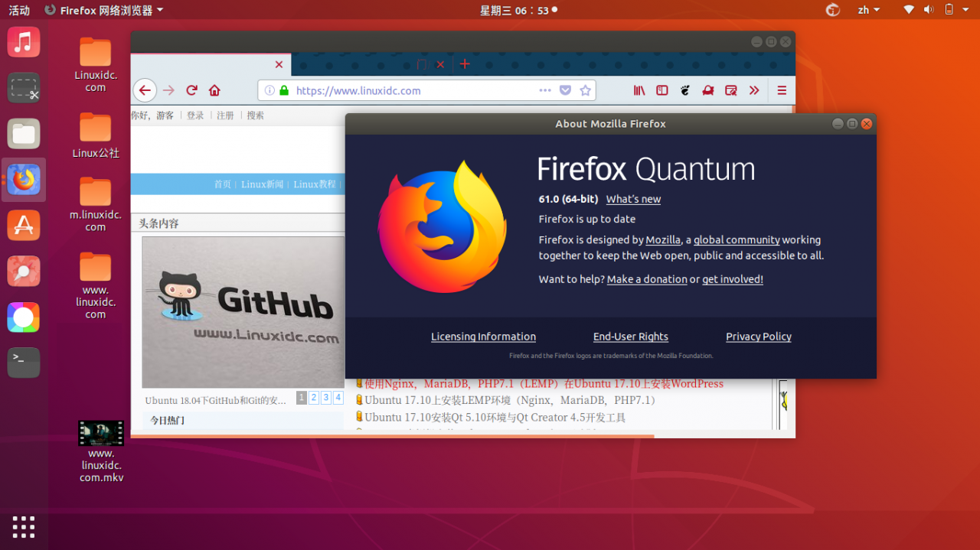980x550 pixels.
Task: Click 注册 link on the webpage
Action: [x=225, y=116]
